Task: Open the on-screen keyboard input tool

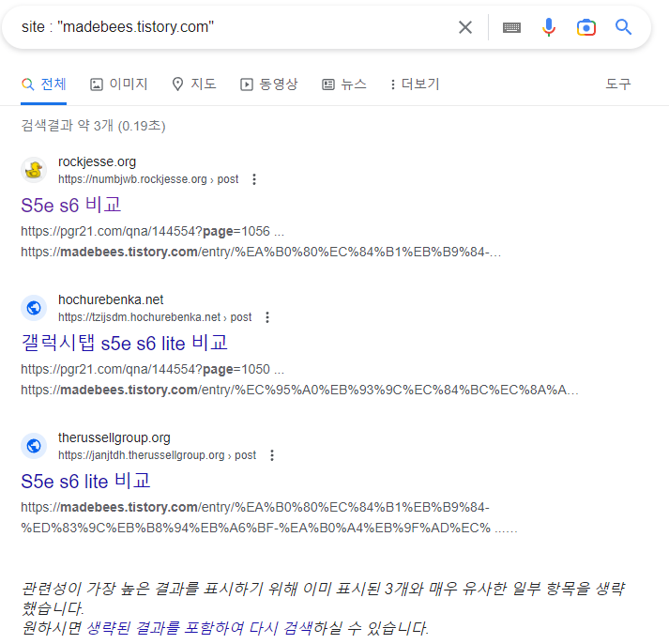Action: click(511, 28)
